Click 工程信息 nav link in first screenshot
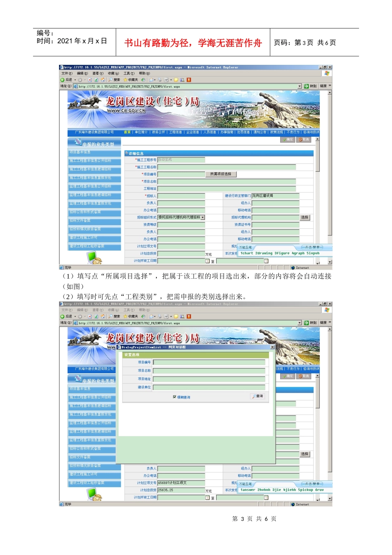 175,133
